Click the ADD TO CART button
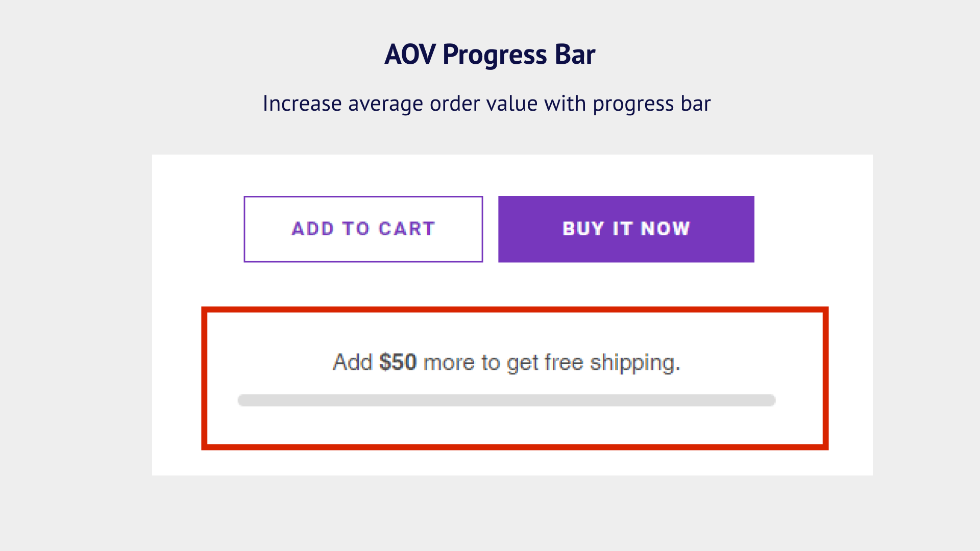The width and height of the screenshot is (980, 551). [x=363, y=229]
